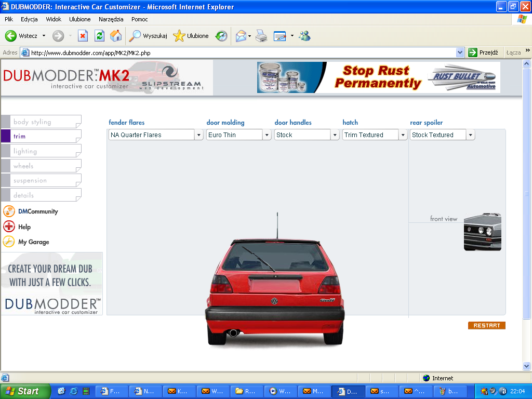This screenshot has height=399, width=532.
Task: Open the Ulubione menu in the menu bar
Action: [79, 19]
